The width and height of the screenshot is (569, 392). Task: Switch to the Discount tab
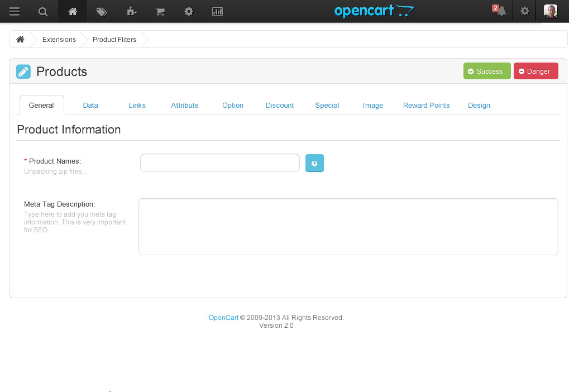coord(279,105)
